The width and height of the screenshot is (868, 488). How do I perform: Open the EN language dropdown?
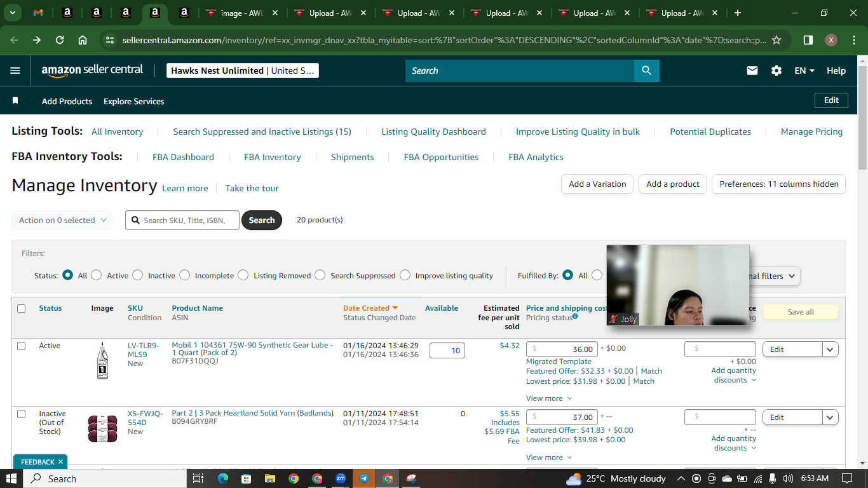(804, 71)
